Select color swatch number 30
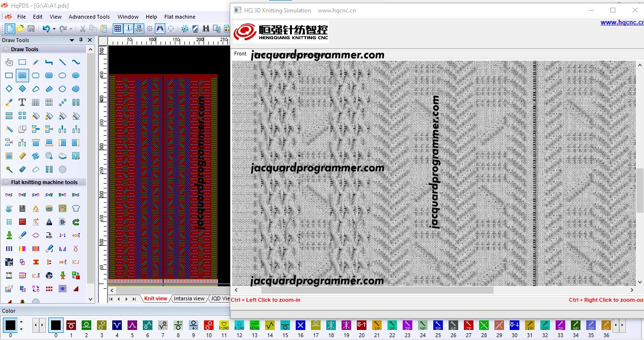This screenshot has height=340, width=644. pos(515,325)
